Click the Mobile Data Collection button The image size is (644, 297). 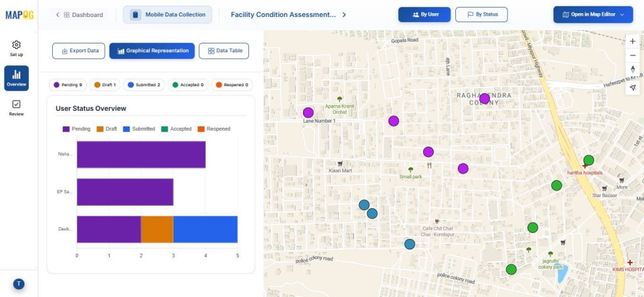pyautogui.click(x=168, y=14)
